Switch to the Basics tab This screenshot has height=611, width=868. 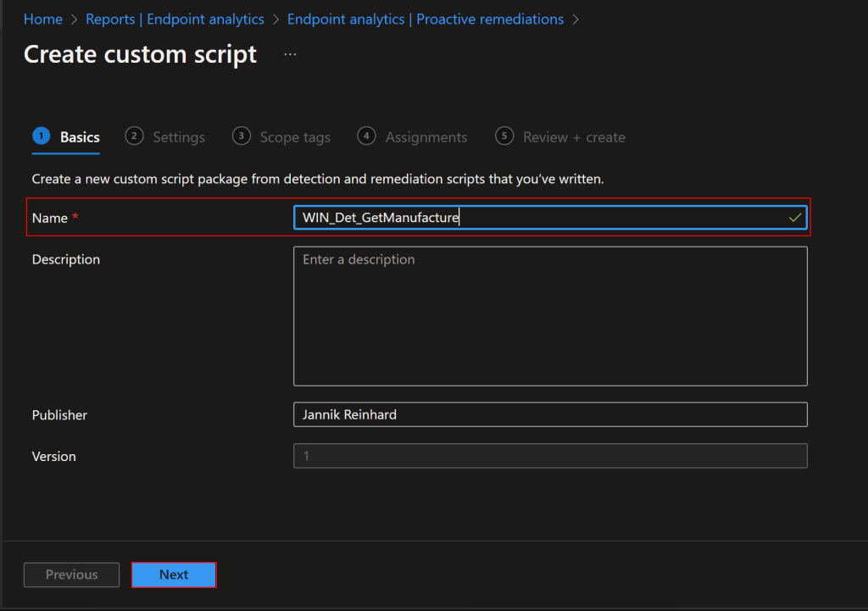pyautogui.click(x=80, y=137)
